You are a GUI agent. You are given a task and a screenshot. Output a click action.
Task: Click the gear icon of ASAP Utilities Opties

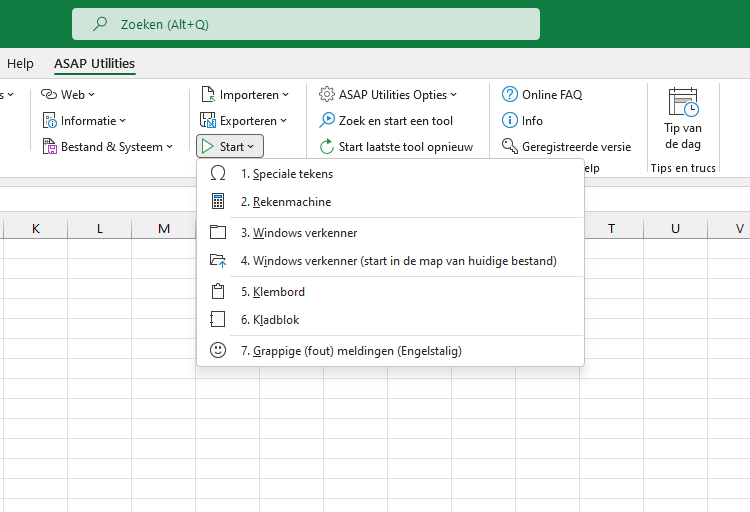pos(327,94)
